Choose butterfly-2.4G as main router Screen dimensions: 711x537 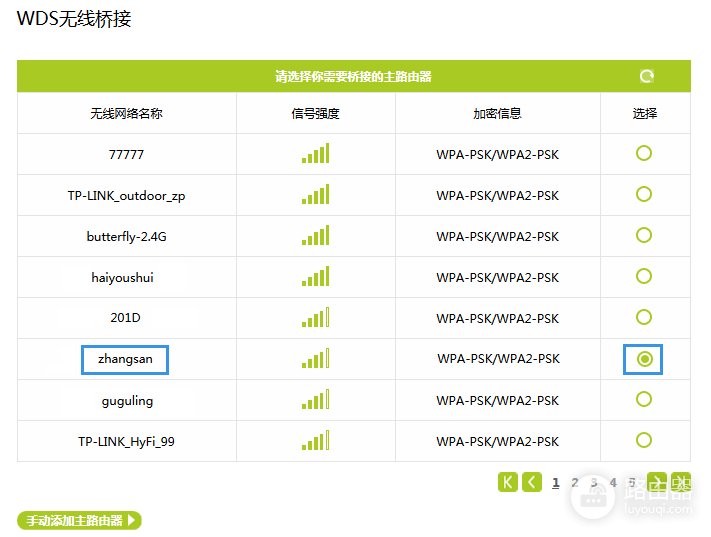643,235
